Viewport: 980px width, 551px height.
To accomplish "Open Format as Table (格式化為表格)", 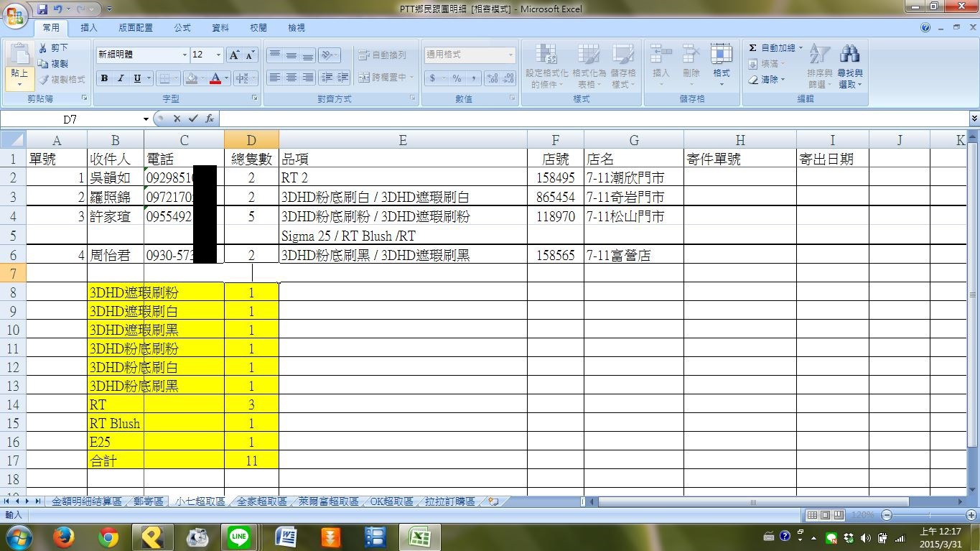I will [589, 66].
